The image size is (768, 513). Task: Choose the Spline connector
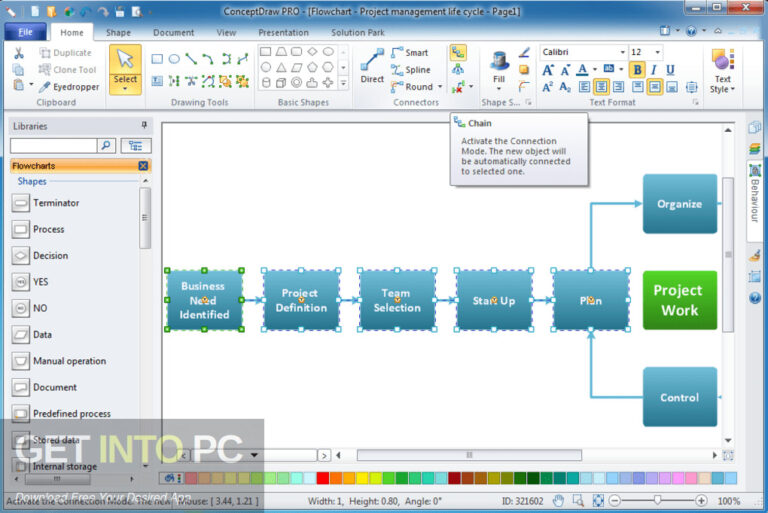(410, 70)
